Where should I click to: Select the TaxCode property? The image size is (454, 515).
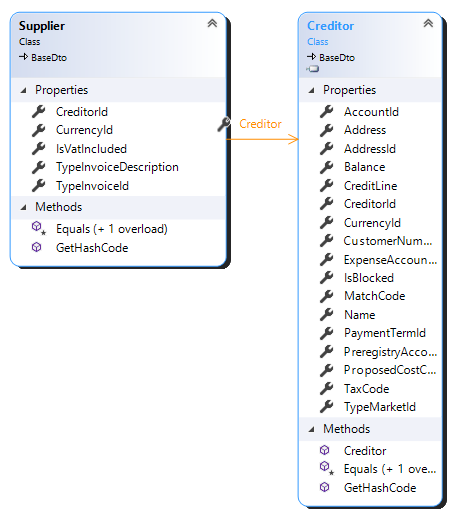click(367, 389)
